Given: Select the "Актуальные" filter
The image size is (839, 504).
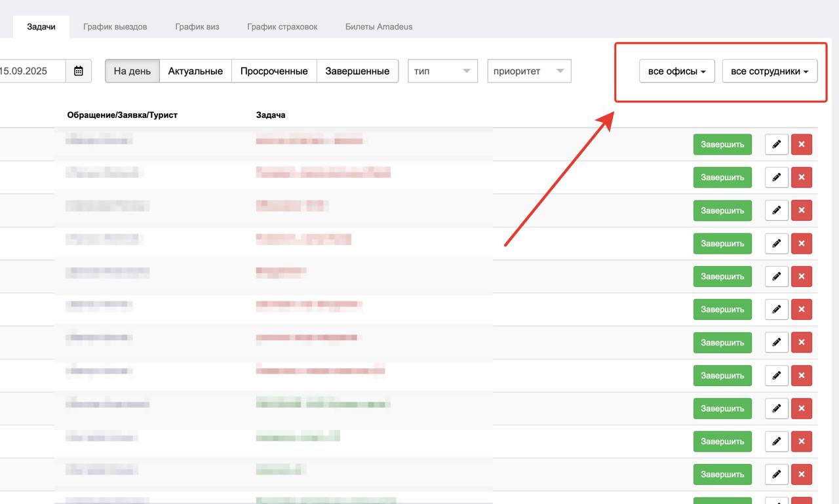Looking at the screenshot, I should (195, 71).
